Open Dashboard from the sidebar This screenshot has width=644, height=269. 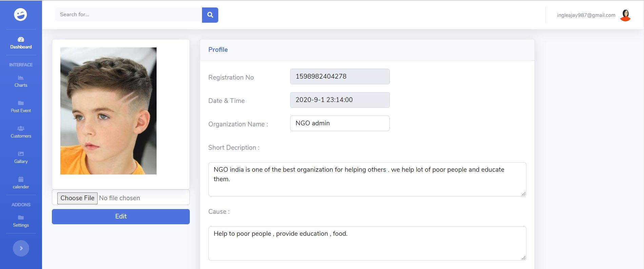tap(21, 43)
